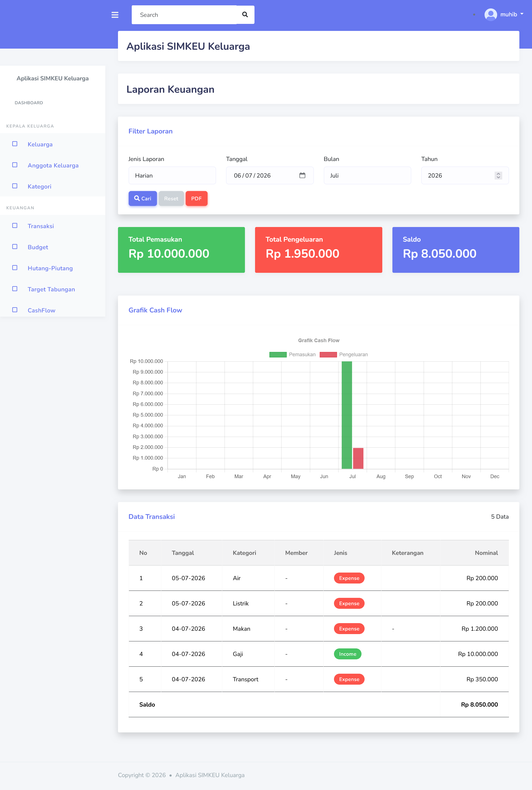The width and height of the screenshot is (532, 790).
Task: Click the Cari search button
Action: coord(142,199)
